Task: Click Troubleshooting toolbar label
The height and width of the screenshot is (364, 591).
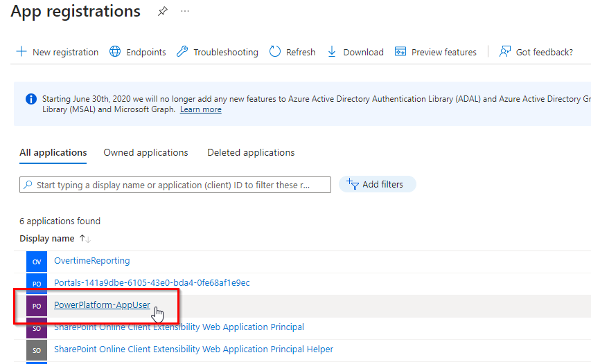Action: tap(226, 52)
